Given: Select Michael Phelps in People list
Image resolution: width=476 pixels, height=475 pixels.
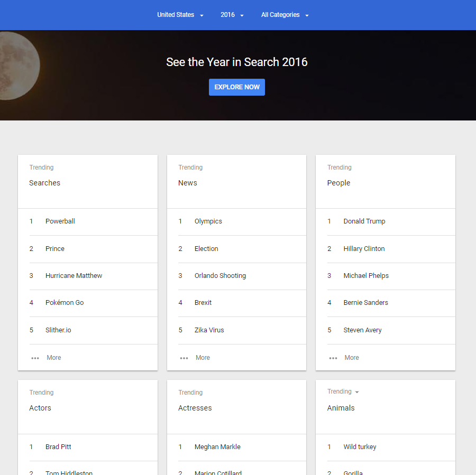Looking at the screenshot, I should pyautogui.click(x=366, y=276).
